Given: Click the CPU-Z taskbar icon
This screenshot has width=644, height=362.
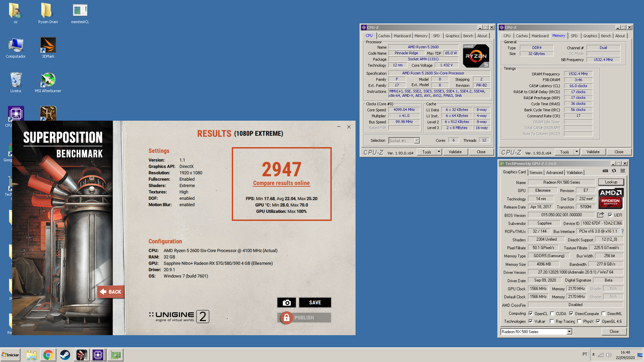Looking at the screenshot, I should click(98, 355).
